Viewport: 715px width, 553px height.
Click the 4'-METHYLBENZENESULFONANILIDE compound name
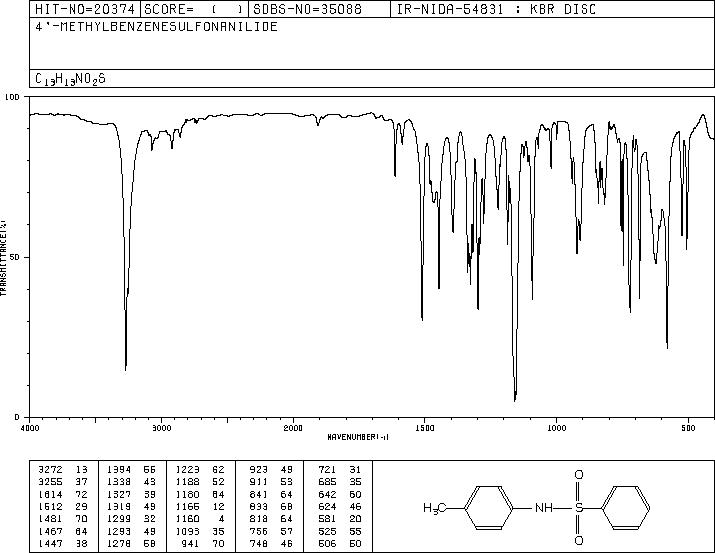tap(156, 27)
